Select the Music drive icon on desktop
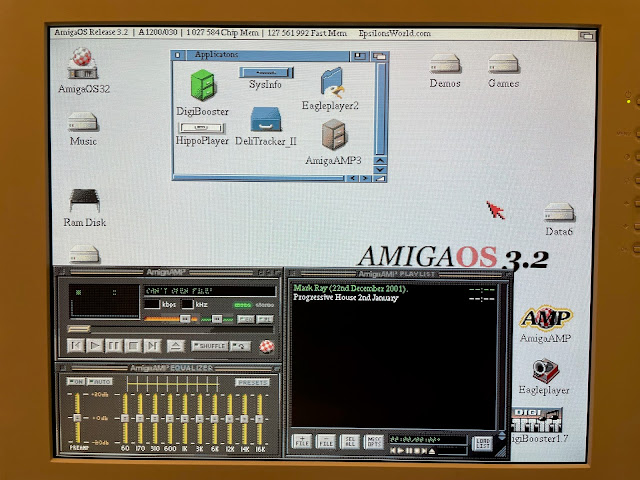 point(83,122)
